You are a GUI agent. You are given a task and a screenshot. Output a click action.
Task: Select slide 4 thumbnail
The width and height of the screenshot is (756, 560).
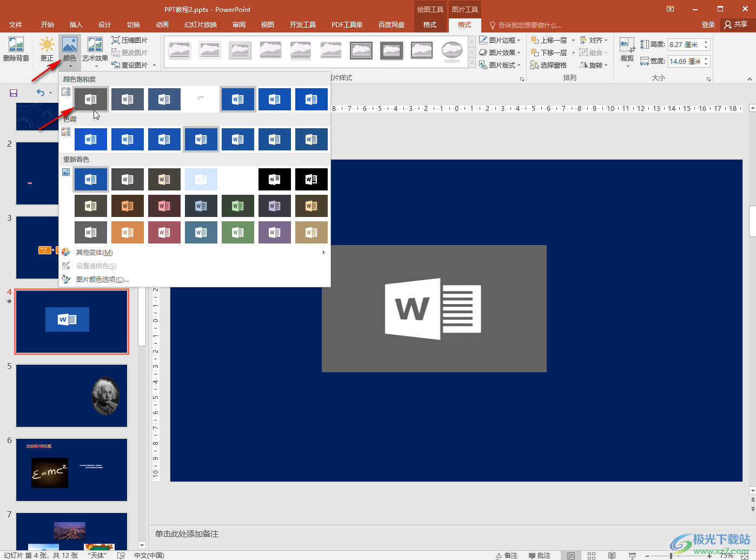pyautogui.click(x=72, y=321)
